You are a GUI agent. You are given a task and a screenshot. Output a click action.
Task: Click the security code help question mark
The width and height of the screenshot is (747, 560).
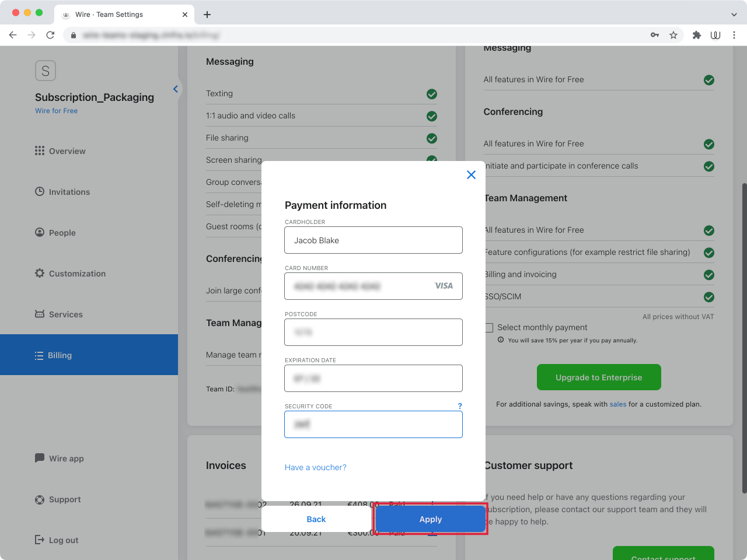click(x=460, y=406)
